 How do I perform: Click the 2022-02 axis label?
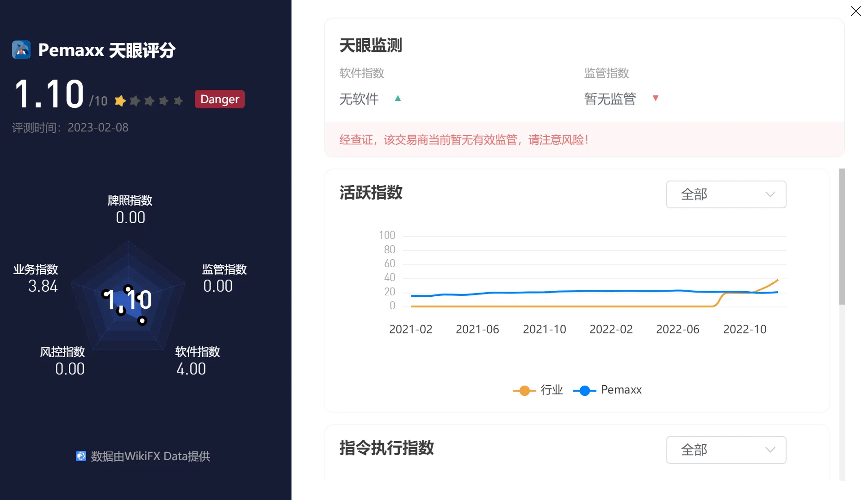611,329
